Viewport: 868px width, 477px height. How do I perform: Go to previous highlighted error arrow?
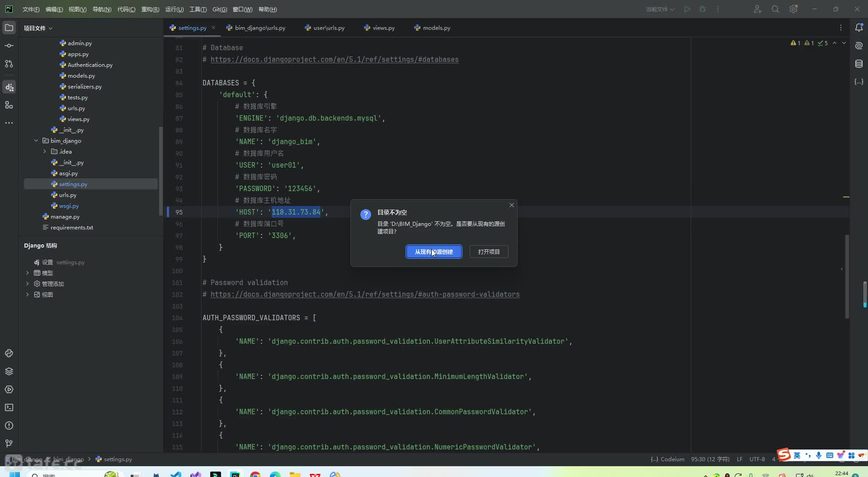tap(835, 43)
